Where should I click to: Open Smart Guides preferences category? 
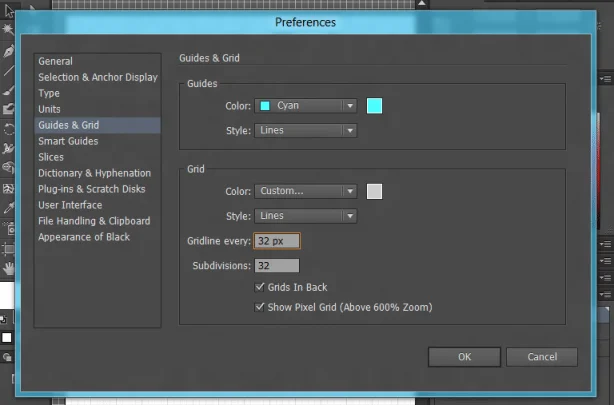pyautogui.click(x=98, y=141)
